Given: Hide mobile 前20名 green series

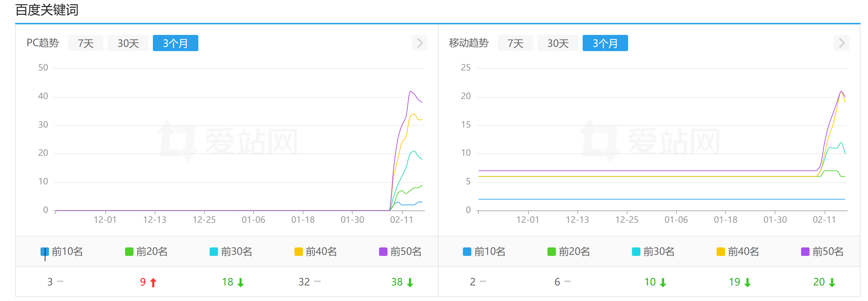Looking at the screenshot, I should pos(569,252).
